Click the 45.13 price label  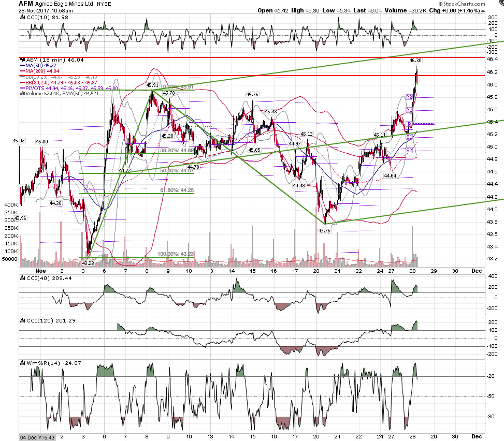coord(307,134)
